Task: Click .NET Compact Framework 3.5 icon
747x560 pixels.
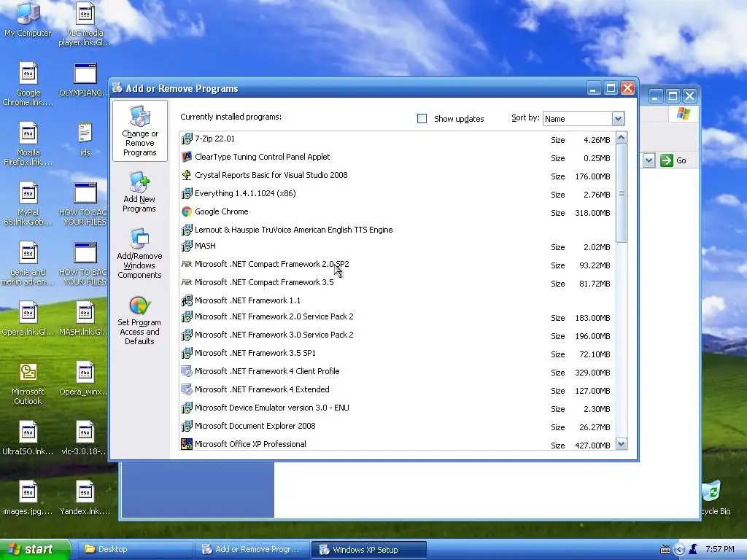Action: pos(187,282)
